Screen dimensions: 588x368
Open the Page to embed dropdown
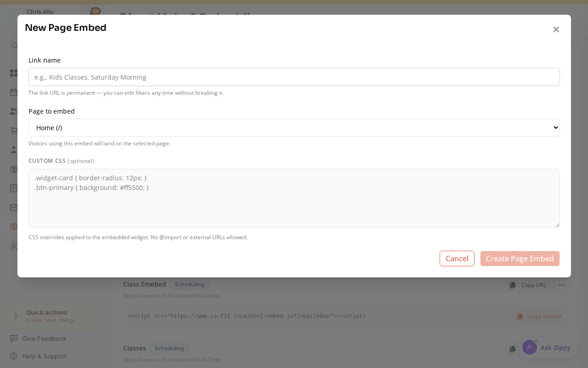coord(294,127)
